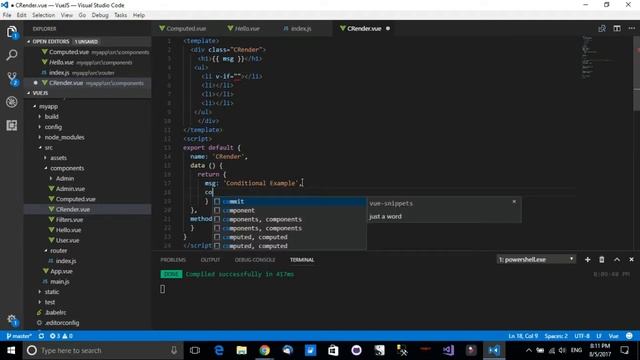Kill the terminal with trash icon
This screenshot has width=640, height=360.
pyautogui.click(x=602, y=260)
